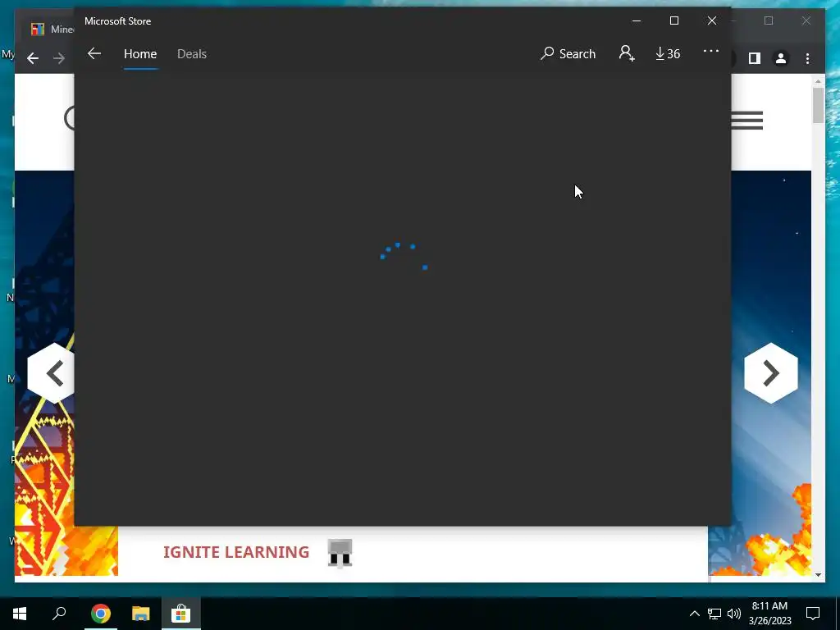Click the Chrome taskbar icon

pos(100,614)
